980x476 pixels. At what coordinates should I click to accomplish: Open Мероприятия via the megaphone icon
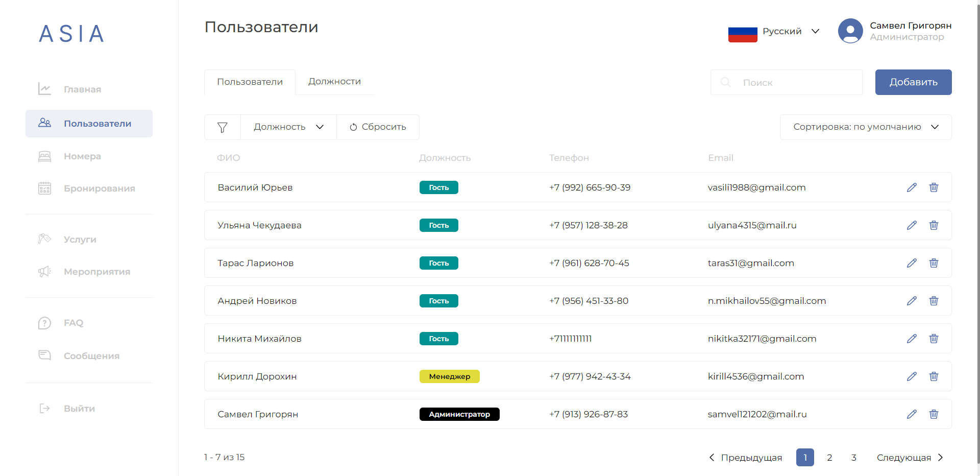click(45, 271)
